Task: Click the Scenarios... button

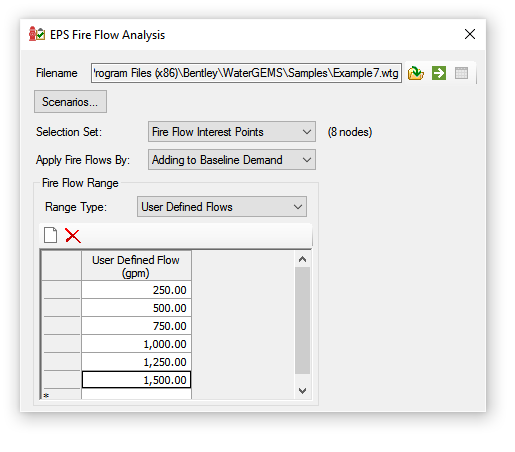Action: [70, 102]
